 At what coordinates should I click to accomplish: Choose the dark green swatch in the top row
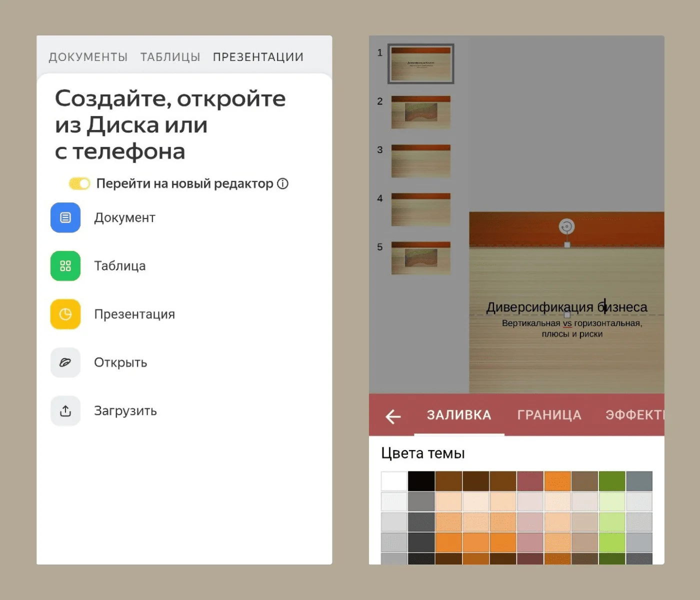(x=612, y=481)
